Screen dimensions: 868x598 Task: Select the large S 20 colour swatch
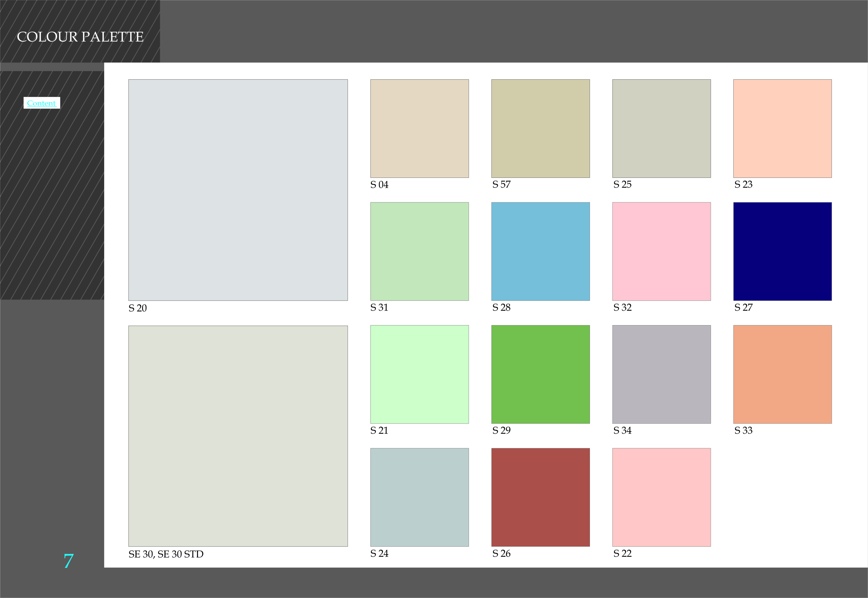pyautogui.click(x=238, y=190)
